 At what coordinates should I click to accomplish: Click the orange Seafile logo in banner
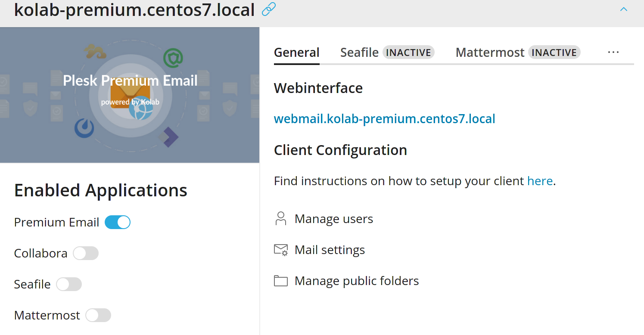pos(95,51)
